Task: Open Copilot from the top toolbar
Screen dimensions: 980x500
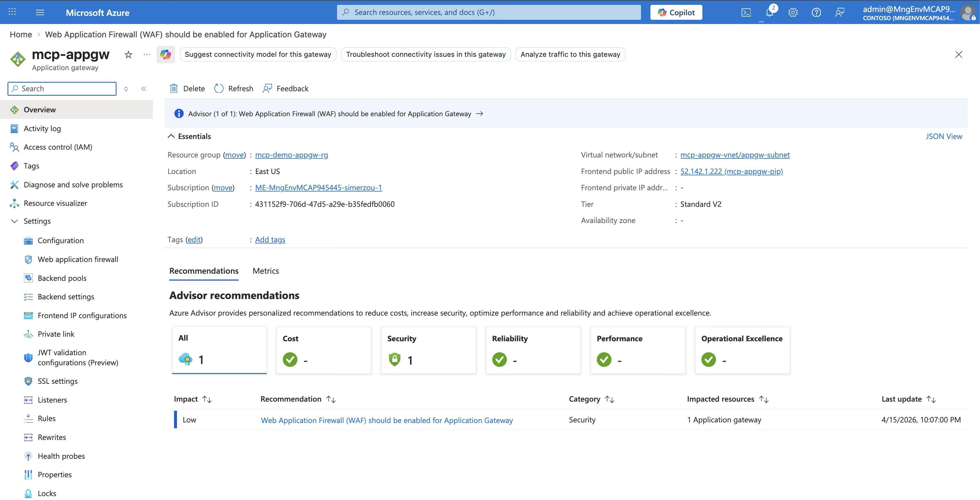Action: 676,12
